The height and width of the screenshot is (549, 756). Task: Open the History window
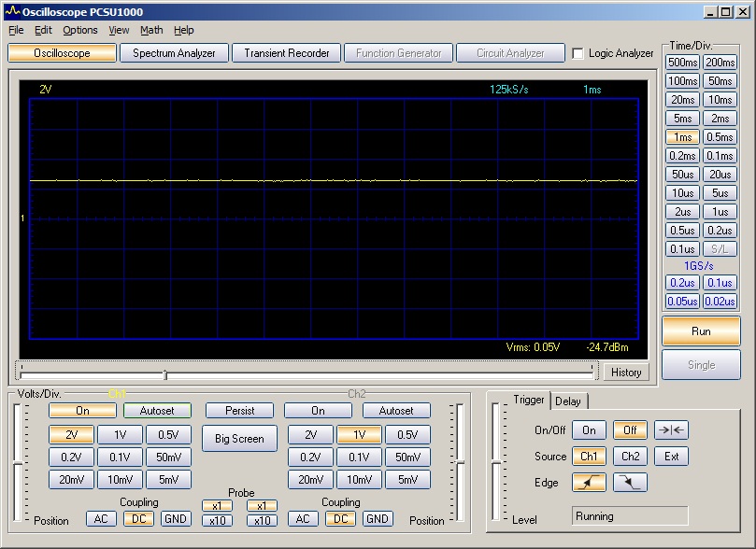tap(626, 373)
